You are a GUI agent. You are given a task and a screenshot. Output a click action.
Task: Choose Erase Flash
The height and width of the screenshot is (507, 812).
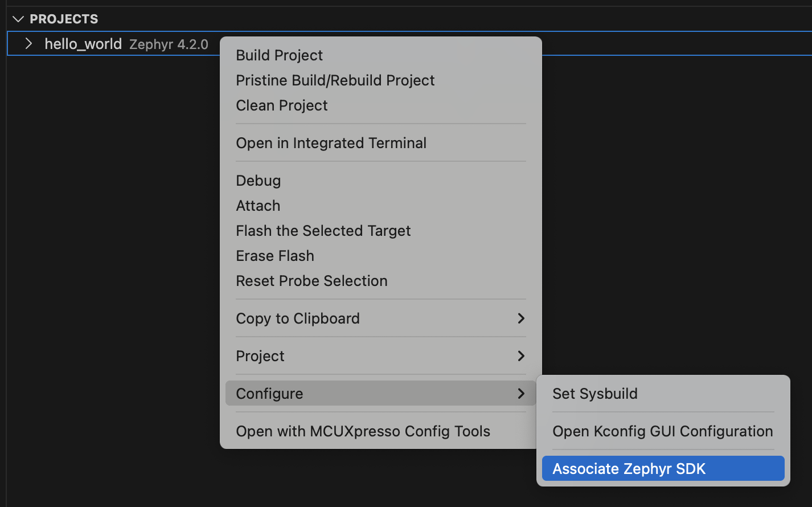tap(275, 256)
